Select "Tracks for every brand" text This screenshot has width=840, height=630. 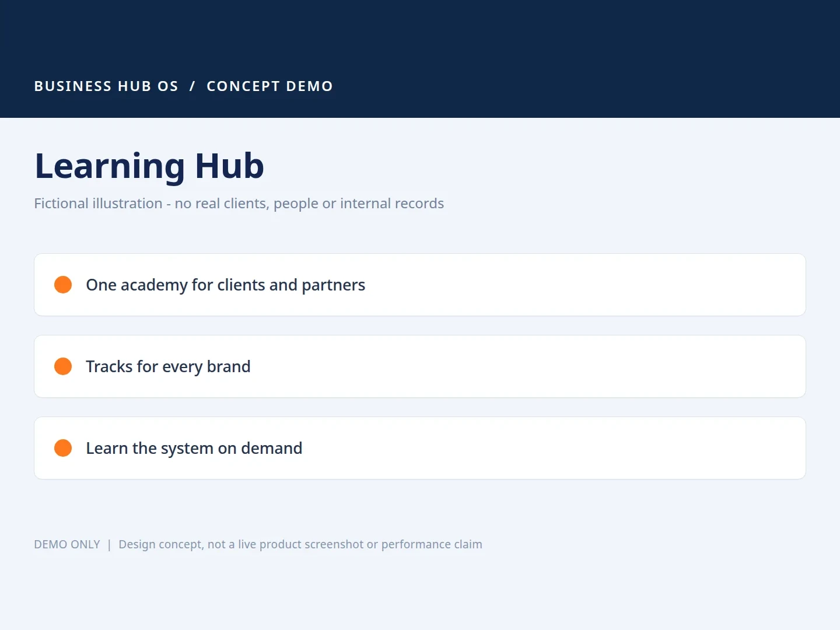168,367
